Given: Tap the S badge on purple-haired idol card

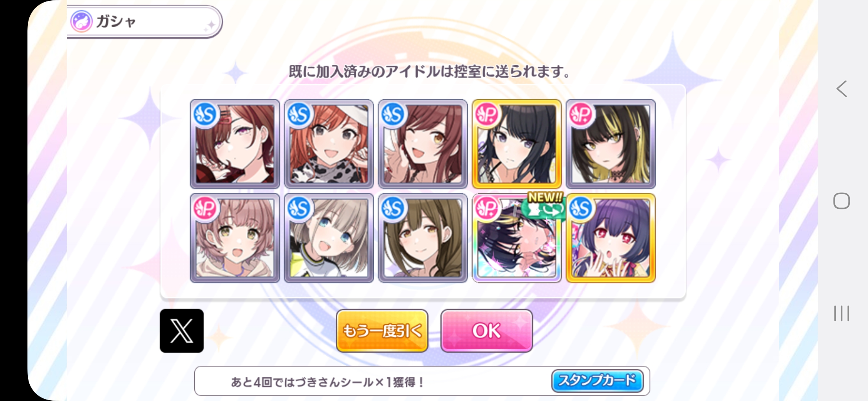Looking at the screenshot, I should point(581,208).
